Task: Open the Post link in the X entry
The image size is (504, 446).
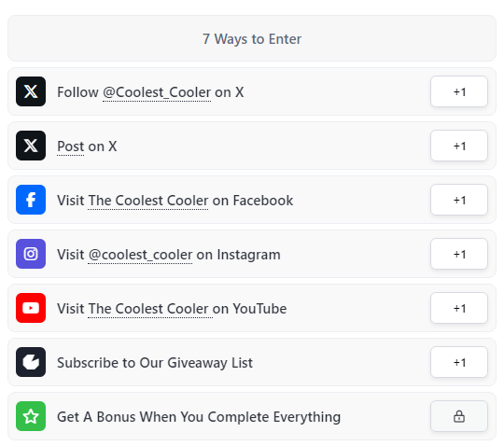Action: 70,146
